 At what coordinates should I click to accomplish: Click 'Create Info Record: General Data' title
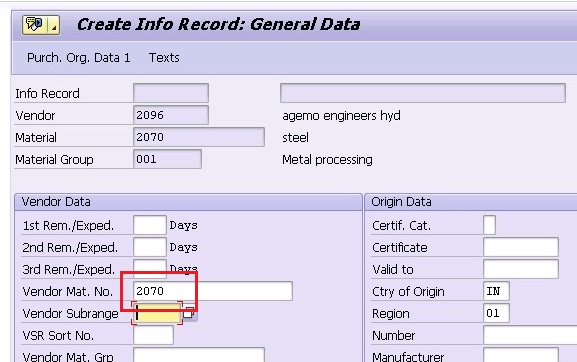pyautogui.click(x=219, y=25)
